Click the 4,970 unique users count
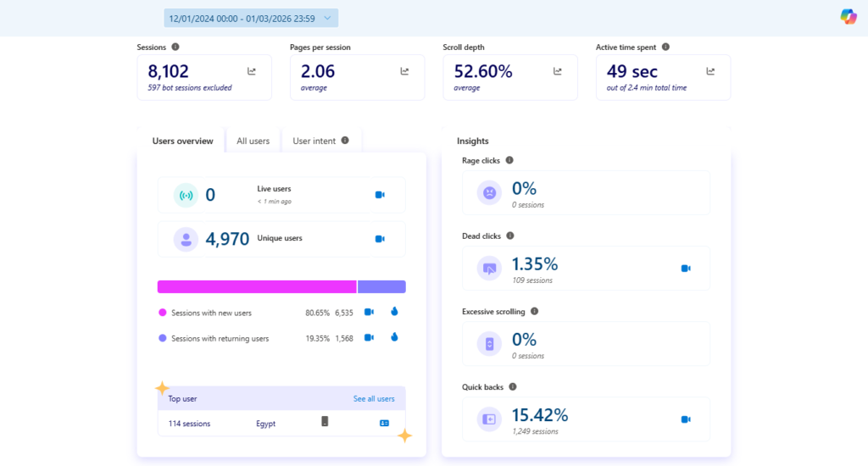868x466 pixels. coord(227,239)
